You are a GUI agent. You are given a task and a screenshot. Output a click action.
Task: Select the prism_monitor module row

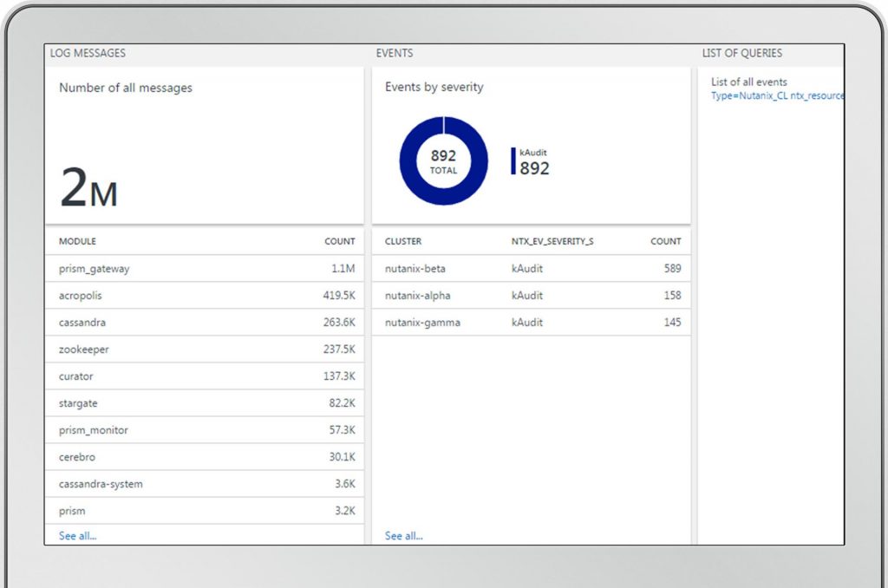(x=205, y=430)
